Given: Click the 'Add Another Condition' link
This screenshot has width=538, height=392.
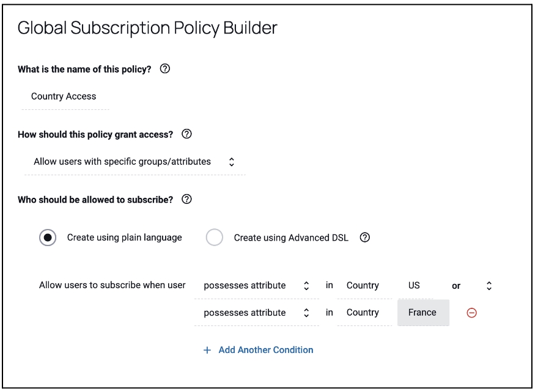Looking at the screenshot, I should (266, 350).
